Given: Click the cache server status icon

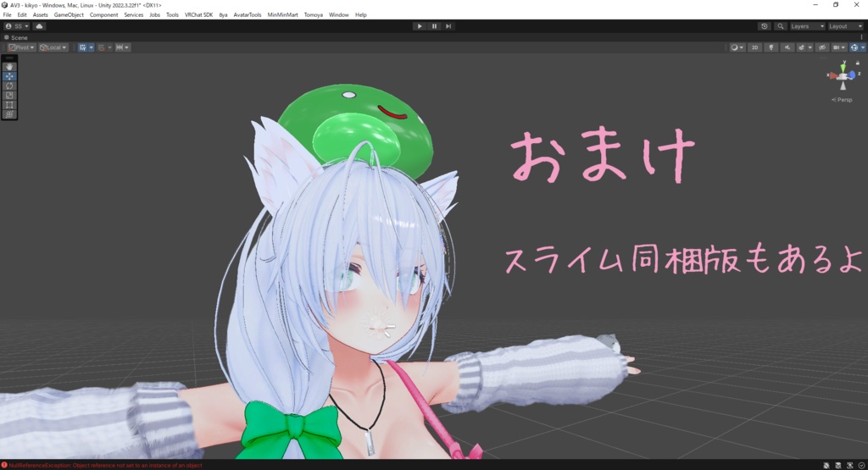Looking at the screenshot, I should click(x=838, y=466).
